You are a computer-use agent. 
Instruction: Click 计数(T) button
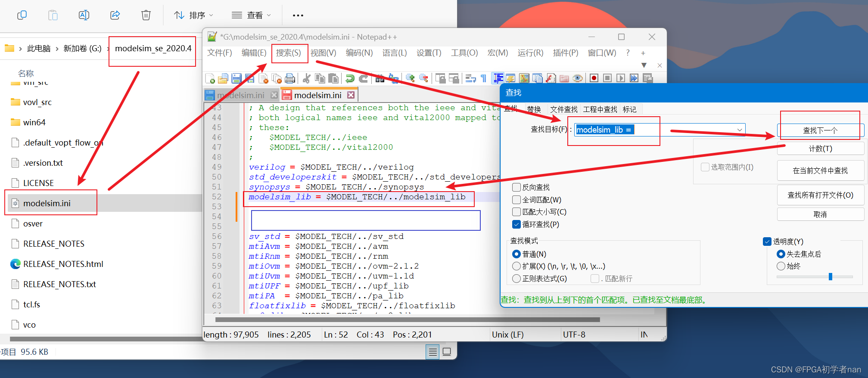click(820, 149)
